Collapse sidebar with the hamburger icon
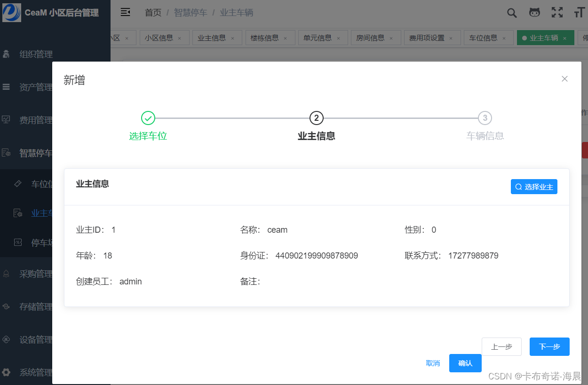 click(126, 12)
